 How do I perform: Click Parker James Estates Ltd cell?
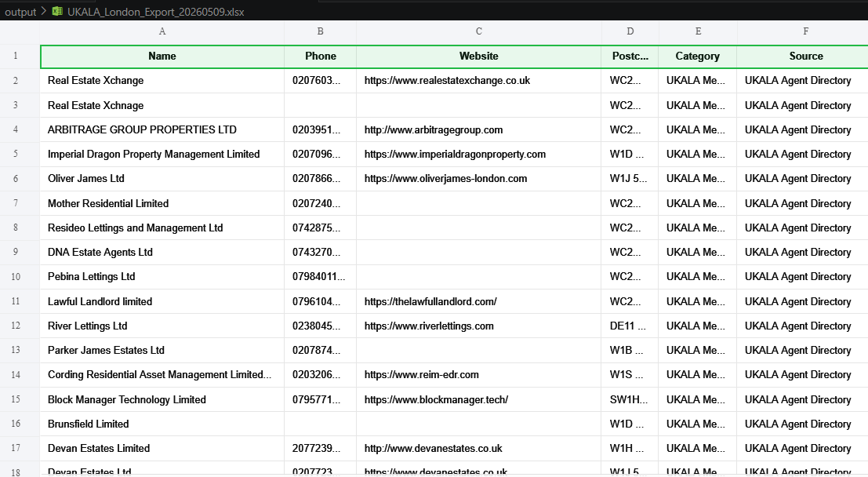pyautogui.click(x=162, y=350)
